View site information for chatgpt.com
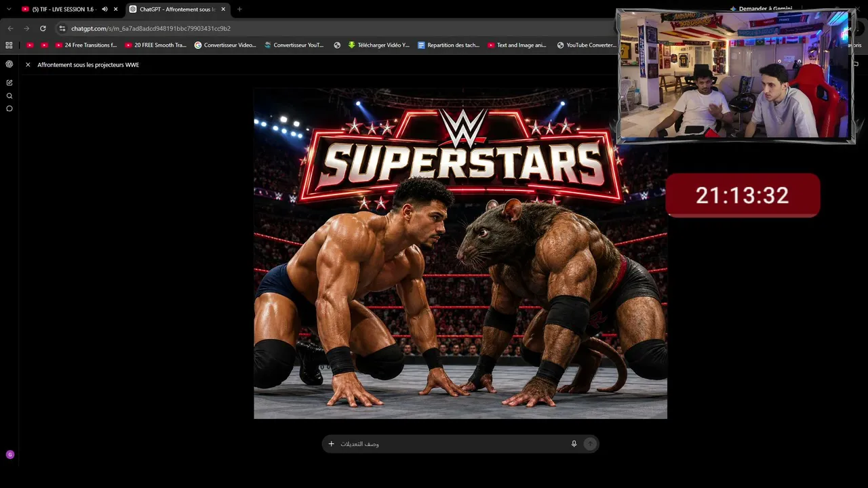Screen dimensions: 868x488 62,28
